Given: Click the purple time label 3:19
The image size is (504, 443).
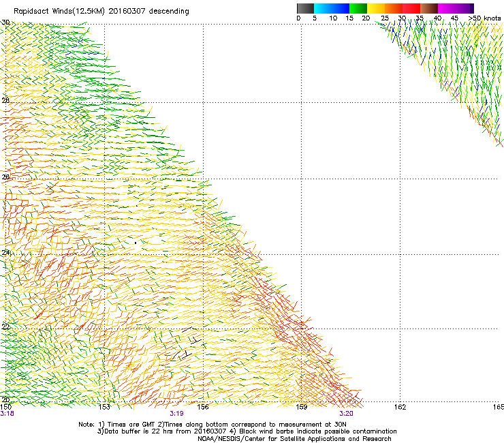Looking at the screenshot, I should [x=176, y=414].
